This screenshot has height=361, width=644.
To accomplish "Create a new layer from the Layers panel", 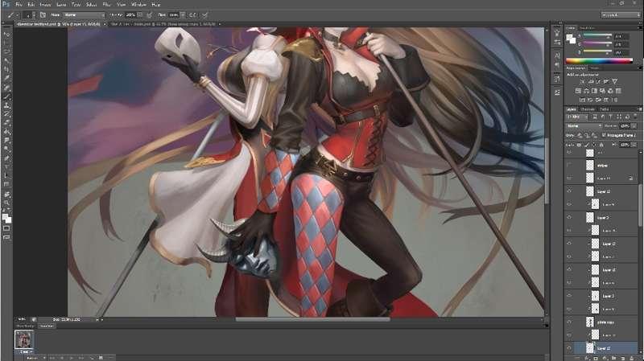I will click(x=623, y=358).
